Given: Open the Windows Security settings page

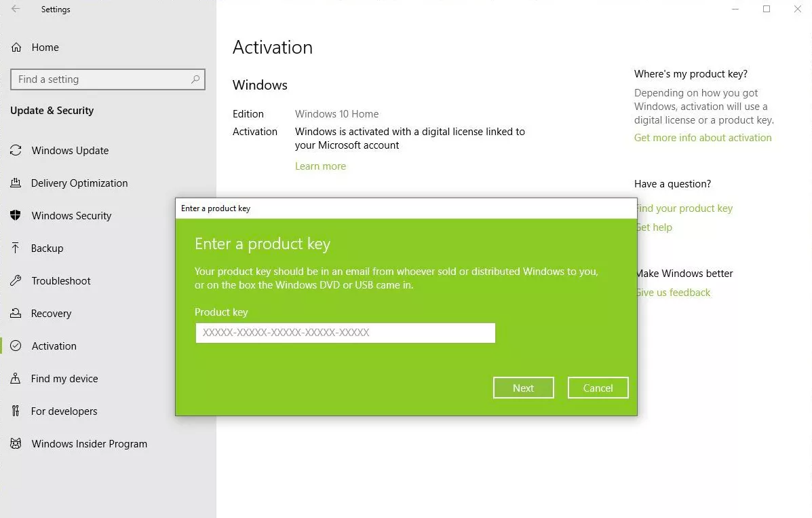Looking at the screenshot, I should (x=71, y=215).
